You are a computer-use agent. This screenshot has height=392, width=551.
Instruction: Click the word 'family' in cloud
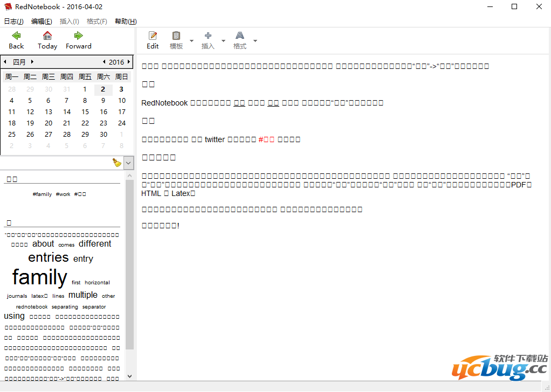coord(39,277)
